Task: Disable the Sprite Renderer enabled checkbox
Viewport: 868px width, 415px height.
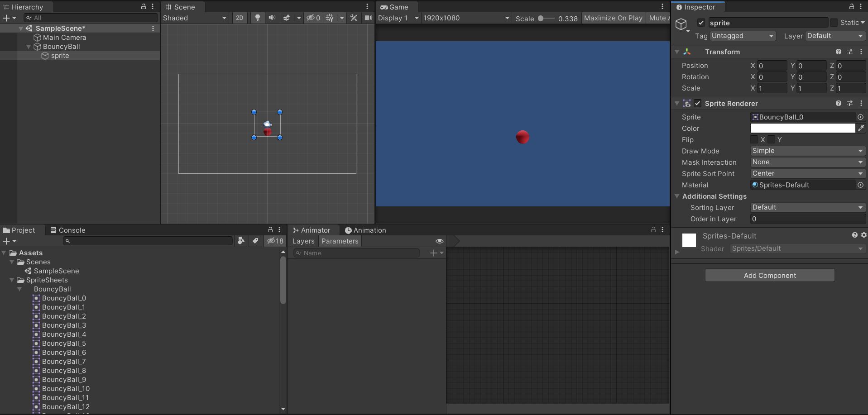Action: pos(697,103)
